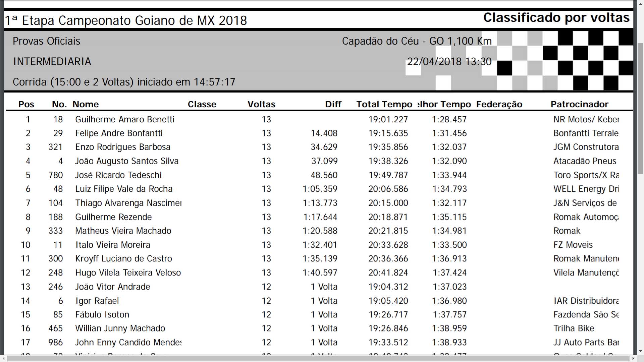Select the "Voltas" column header
The width and height of the screenshot is (644, 362).
(x=261, y=104)
